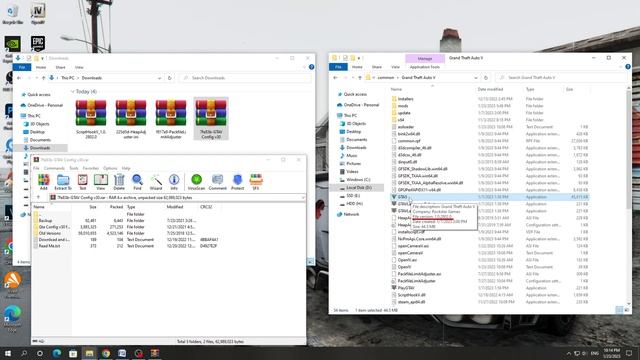Select Windows (C:) in GTA V sidebar

point(358,180)
